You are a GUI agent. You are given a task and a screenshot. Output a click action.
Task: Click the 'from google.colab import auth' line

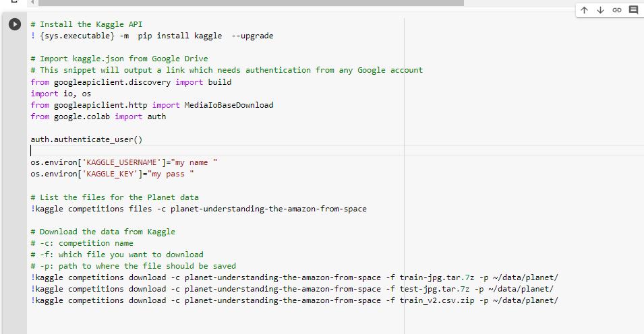(x=98, y=116)
